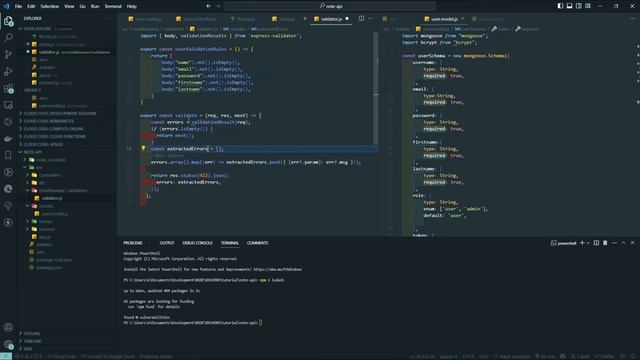This screenshot has width=640, height=360.
Task: Open the Selection menu
Action: coord(49,6)
